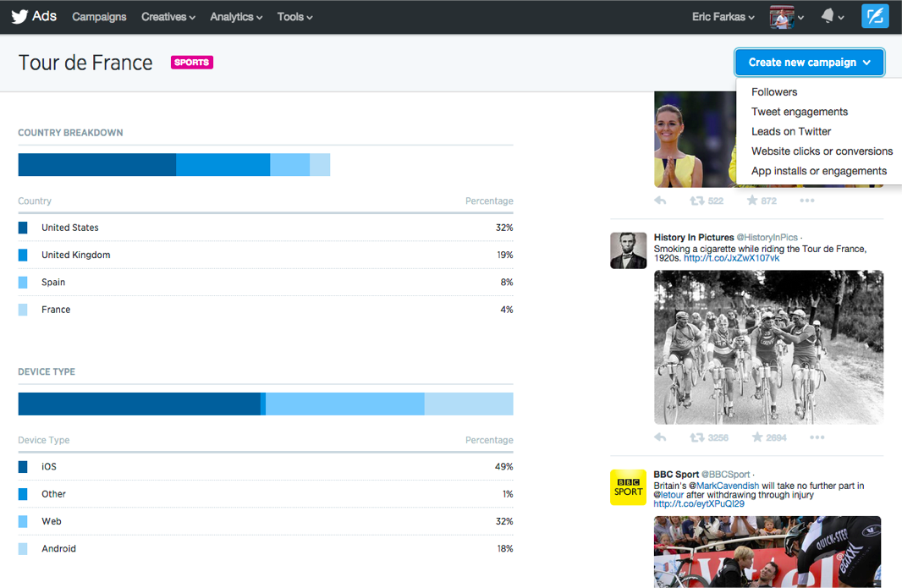Viewport: 902px width, 588px height.
Task: Choose Website clicks or conversions option
Action: pyautogui.click(x=822, y=151)
